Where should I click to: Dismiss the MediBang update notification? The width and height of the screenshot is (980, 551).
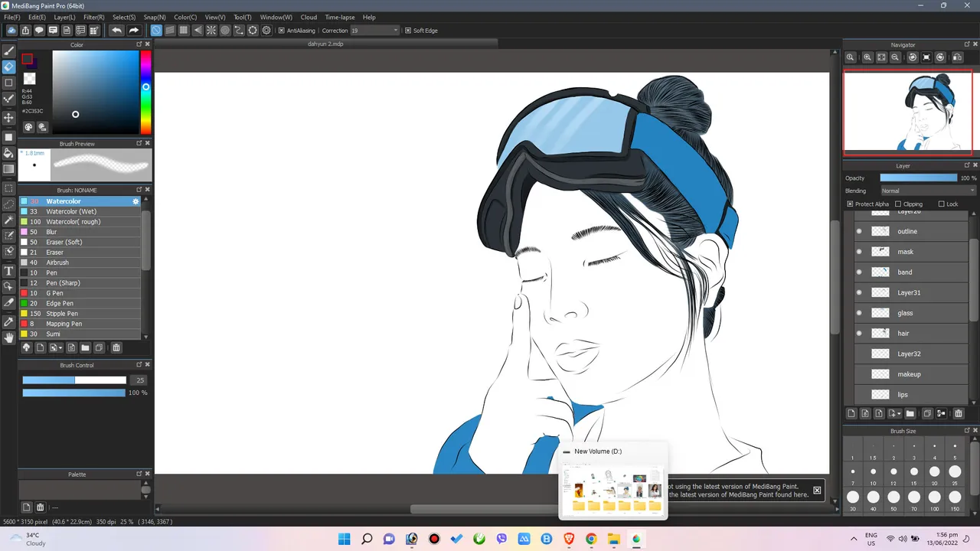click(x=817, y=490)
